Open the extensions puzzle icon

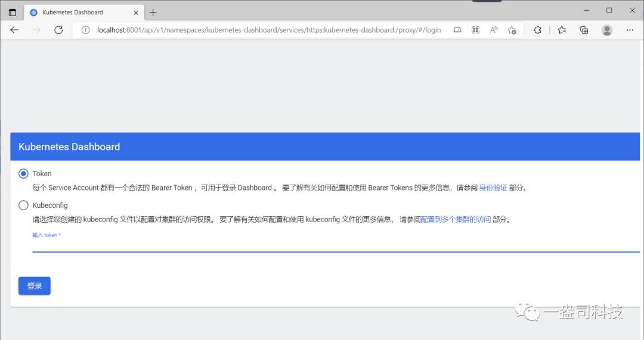[537, 30]
